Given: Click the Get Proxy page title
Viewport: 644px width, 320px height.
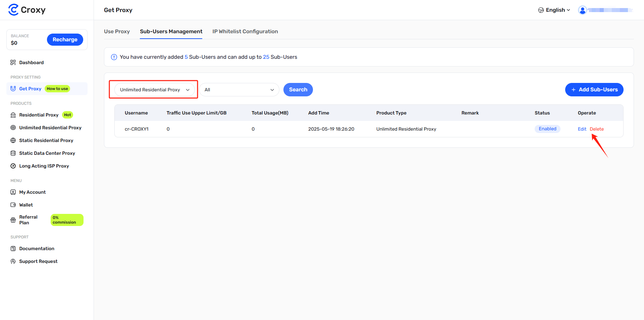Looking at the screenshot, I should 118,10.
